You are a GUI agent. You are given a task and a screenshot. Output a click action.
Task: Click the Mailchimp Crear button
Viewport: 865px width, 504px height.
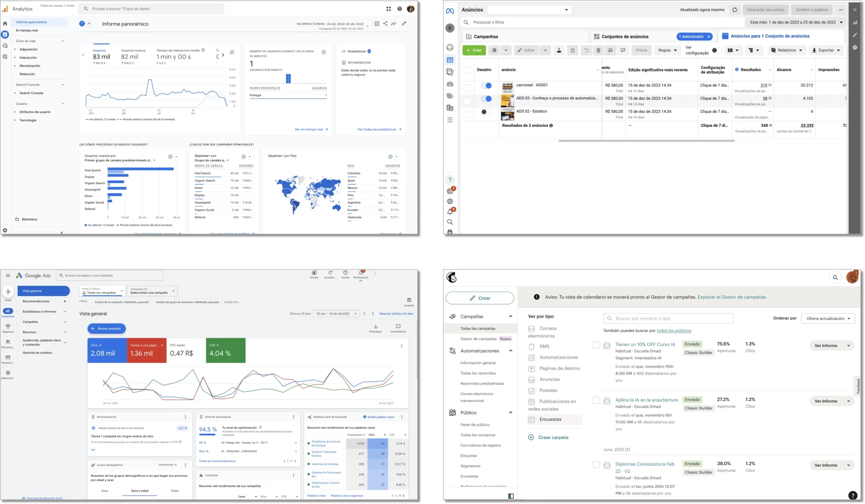click(x=479, y=298)
